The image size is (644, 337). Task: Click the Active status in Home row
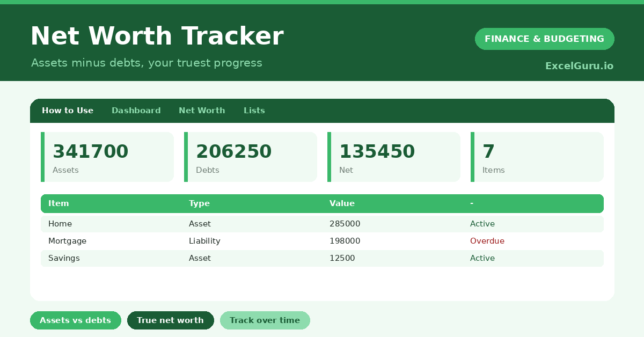pyautogui.click(x=482, y=224)
